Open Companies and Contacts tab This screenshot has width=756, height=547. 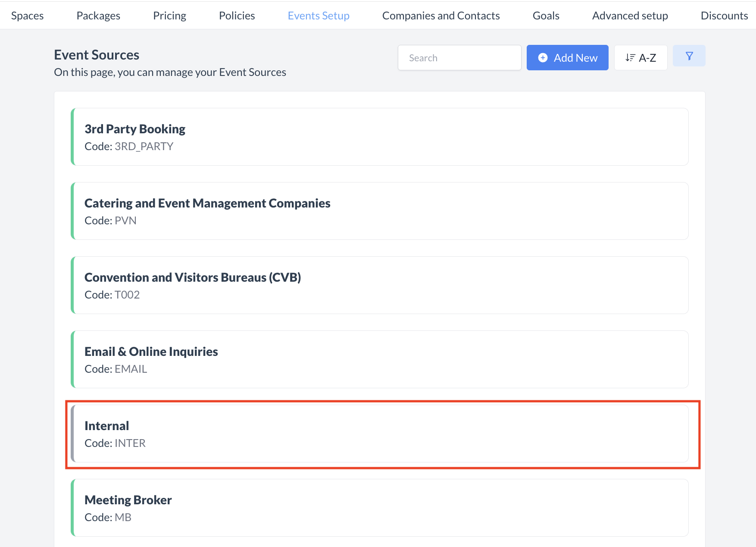(x=440, y=16)
